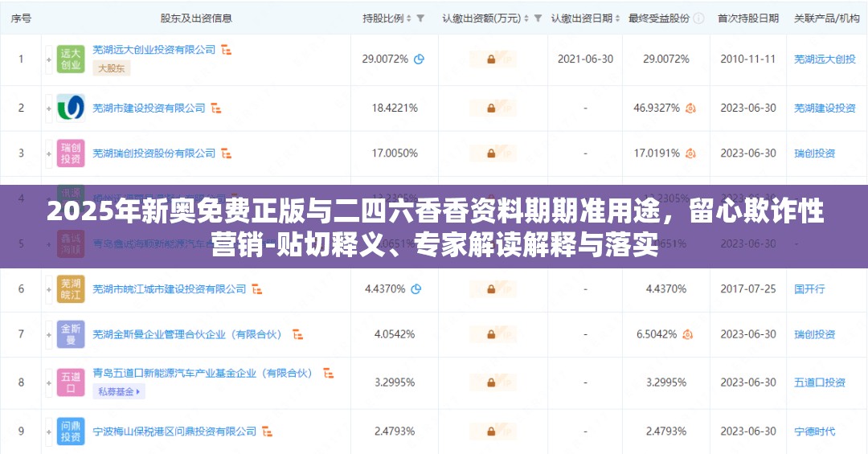This screenshot has height=454, width=868.
Task: Sort by 认缴出资日期 using sort arrows
Action: [617, 18]
